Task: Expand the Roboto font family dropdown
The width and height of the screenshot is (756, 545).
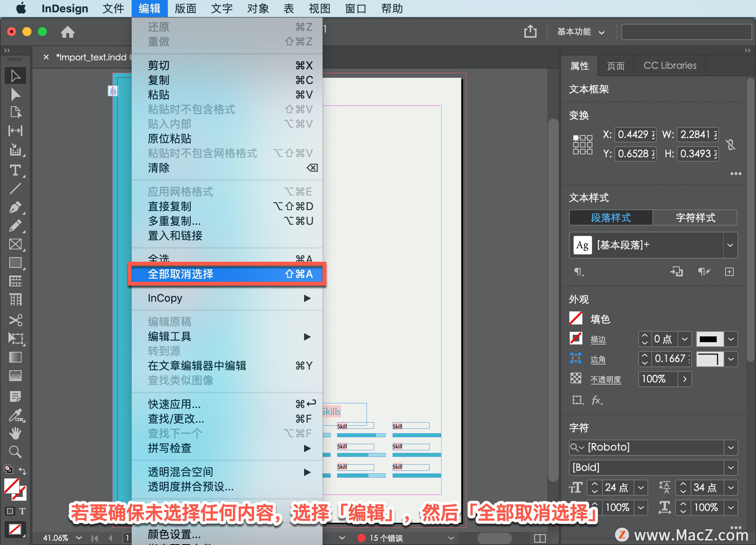Action: coord(731,447)
